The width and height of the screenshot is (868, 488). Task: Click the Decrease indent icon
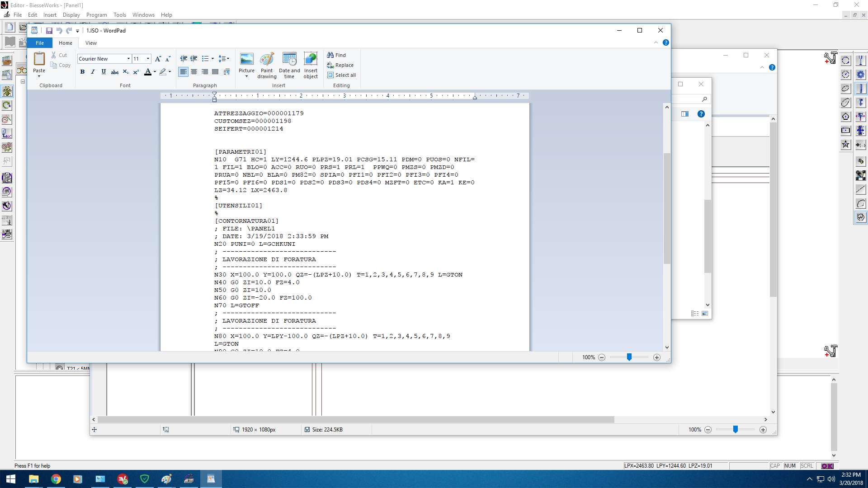click(184, 59)
